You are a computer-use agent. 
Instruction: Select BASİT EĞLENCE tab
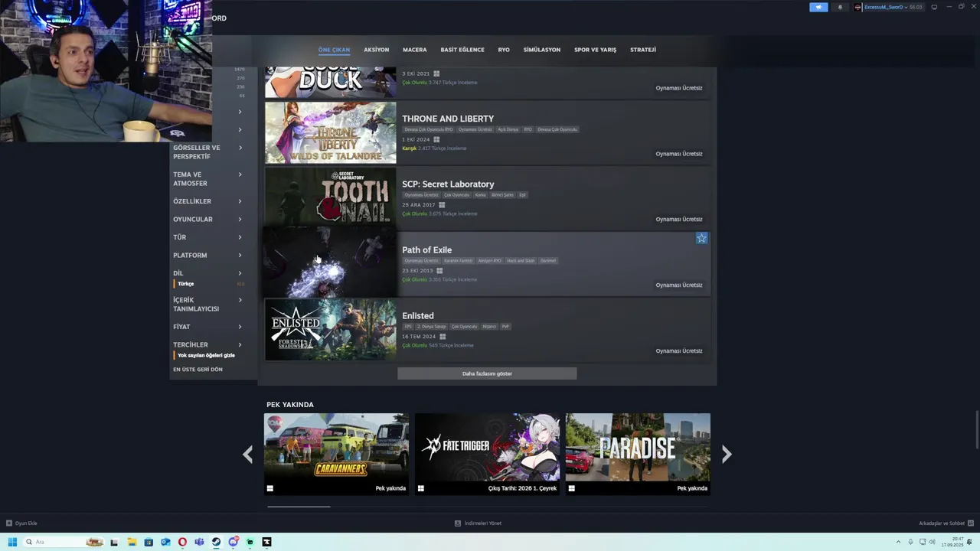[462, 50]
